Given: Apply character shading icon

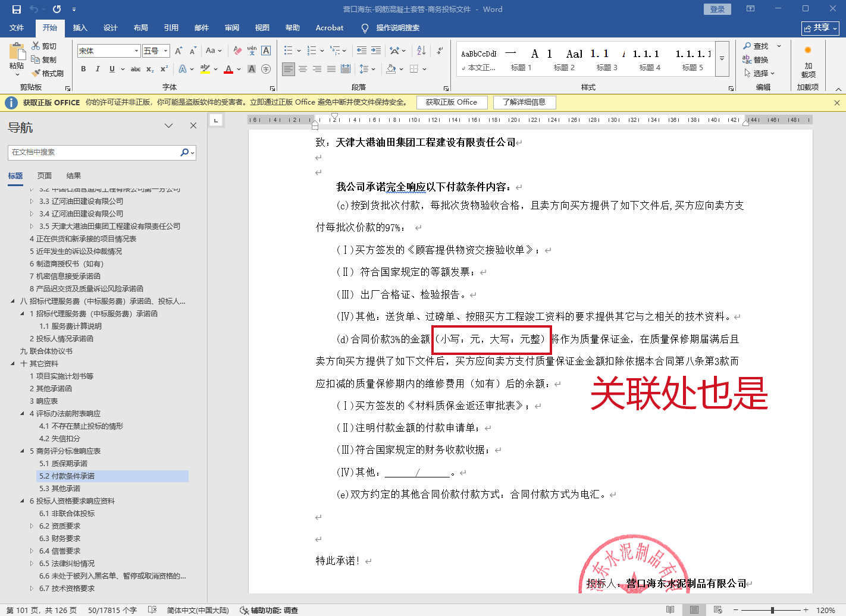Looking at the screenshot, I should pos(252,69).
